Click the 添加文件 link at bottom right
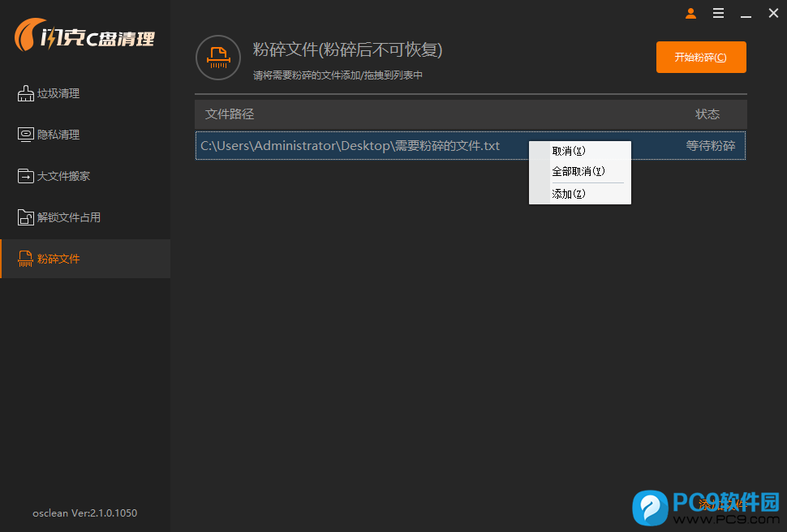787x532 pixels. 721,504
